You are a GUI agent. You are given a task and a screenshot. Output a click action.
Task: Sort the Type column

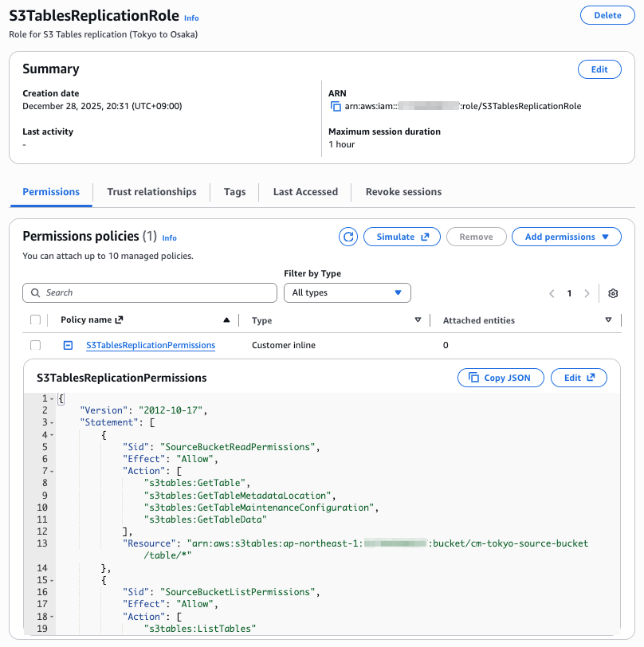[x=418, y=320]
